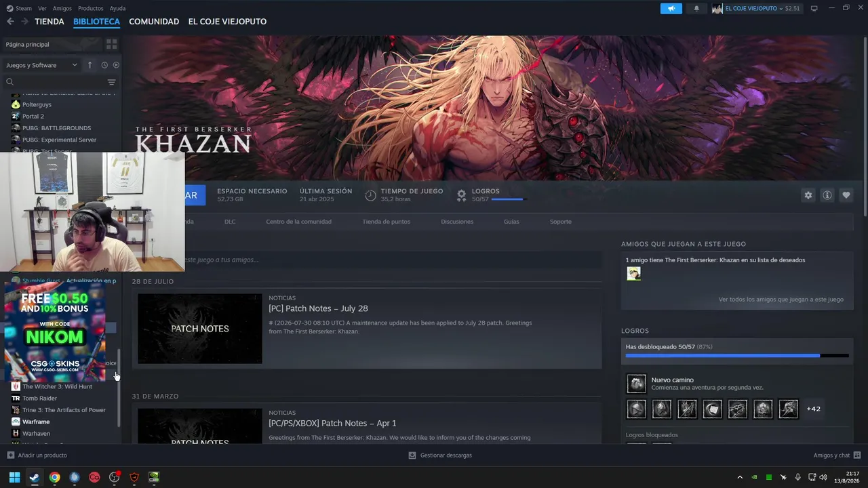The width and height of the screenshot is (868, 488).
Task: Switch to the COMUNIDAD tab
Action: pos(154,22)
